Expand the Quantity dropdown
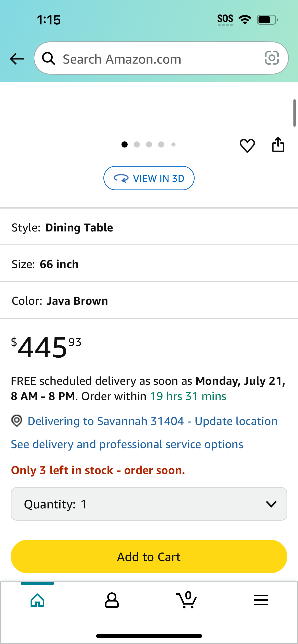298x644 pixels. 149,504
